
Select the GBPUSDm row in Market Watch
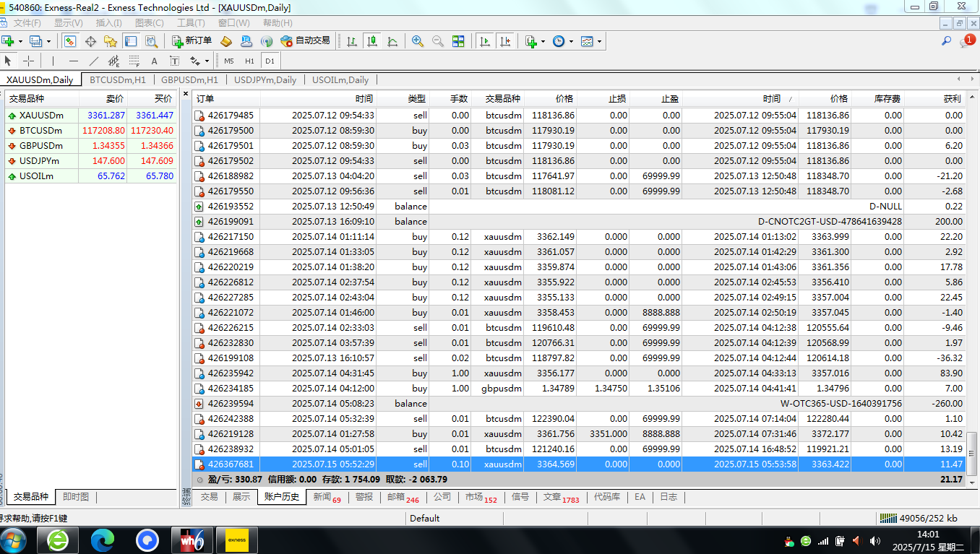point(90,146)
